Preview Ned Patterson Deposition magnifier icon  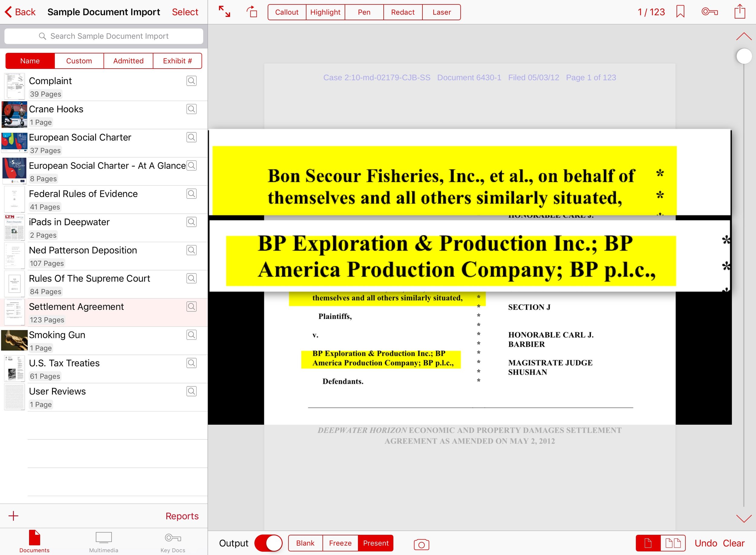coord(191,250)
